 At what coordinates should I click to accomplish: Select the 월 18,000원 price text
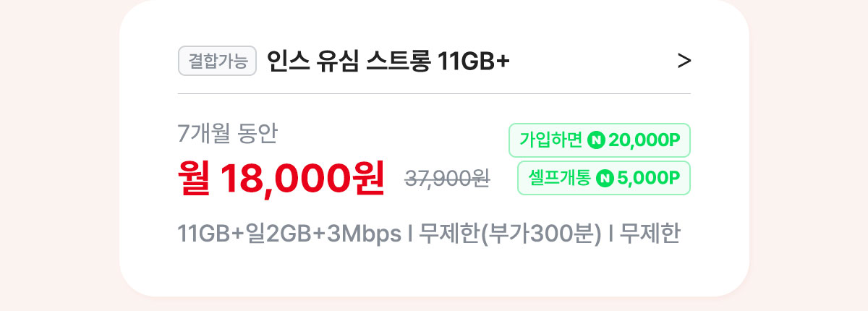[281, 178]
